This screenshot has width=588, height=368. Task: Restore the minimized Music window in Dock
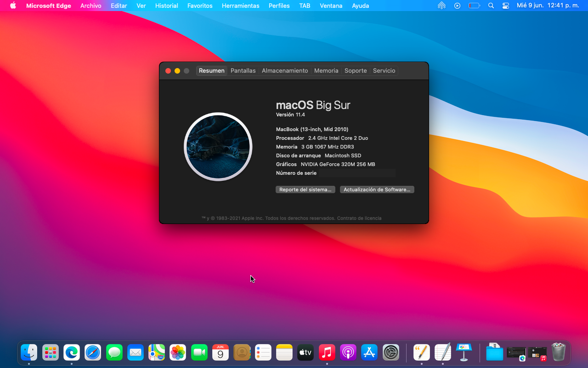[537, 353]
